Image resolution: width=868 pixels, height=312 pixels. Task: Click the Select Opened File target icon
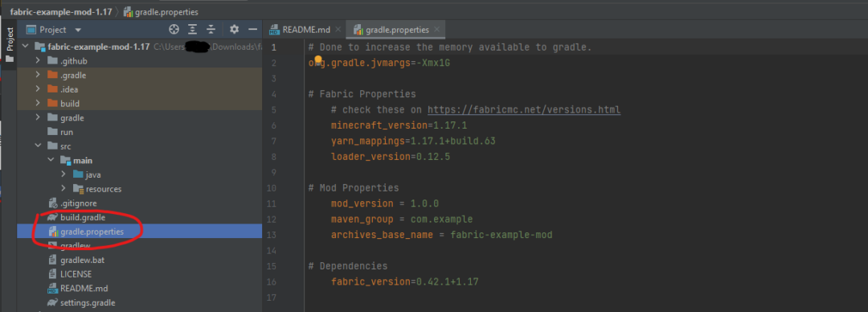[x=174, y=30]
